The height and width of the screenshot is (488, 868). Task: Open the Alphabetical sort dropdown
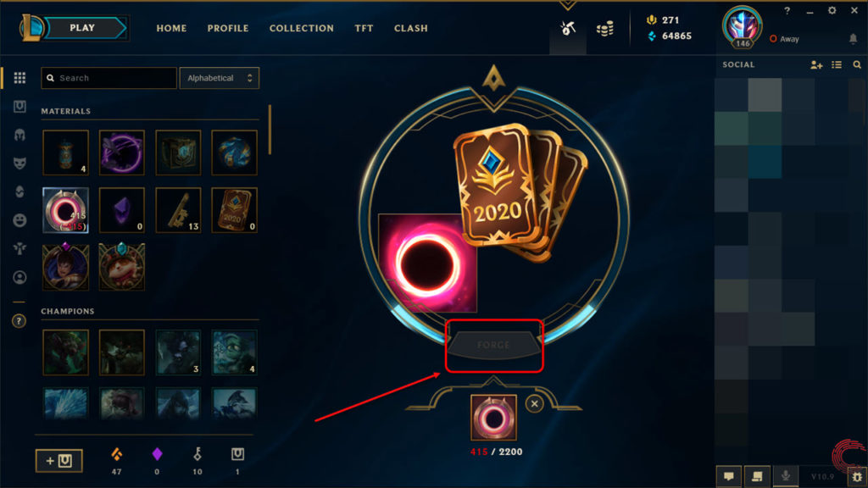point(220,78)
